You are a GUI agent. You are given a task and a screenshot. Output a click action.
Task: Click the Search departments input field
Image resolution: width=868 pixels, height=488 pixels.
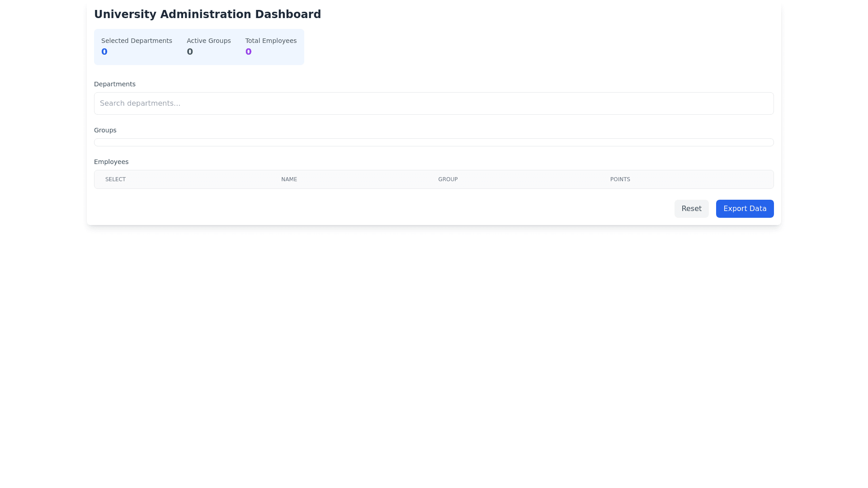click(x=434, y=103)
